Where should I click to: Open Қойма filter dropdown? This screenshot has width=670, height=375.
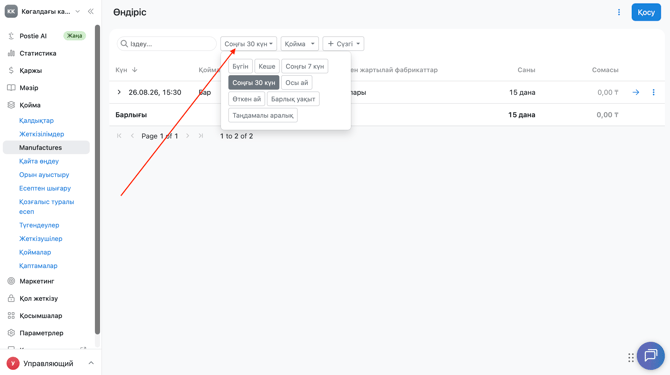(x=300, y=44)
